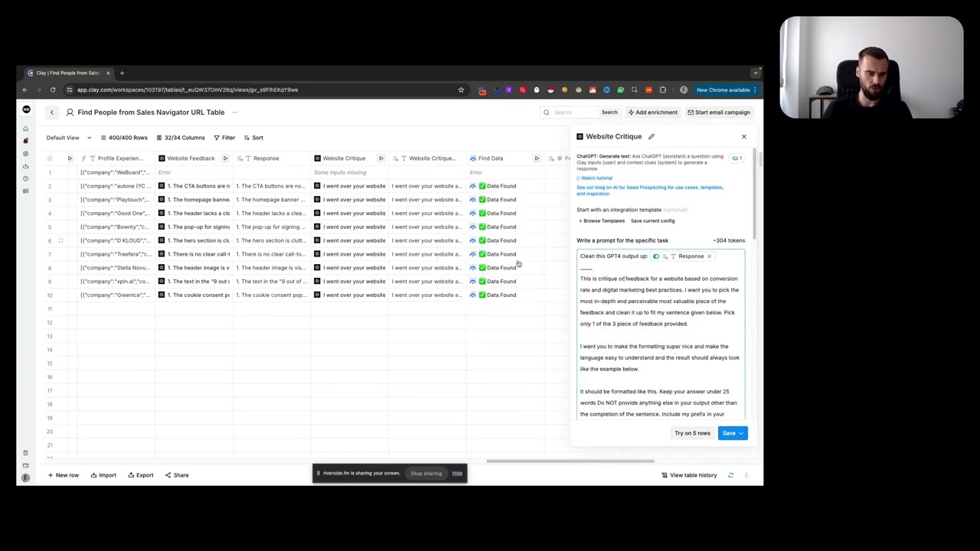Click Import at the bottom
The width and height of the screenshot is (980, 551).
103,475
